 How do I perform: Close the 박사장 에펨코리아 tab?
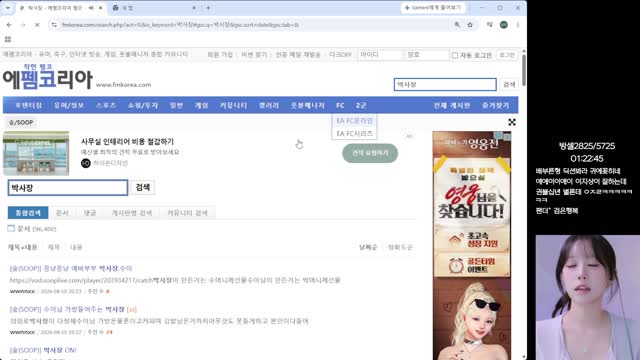[x=100, y=8]
